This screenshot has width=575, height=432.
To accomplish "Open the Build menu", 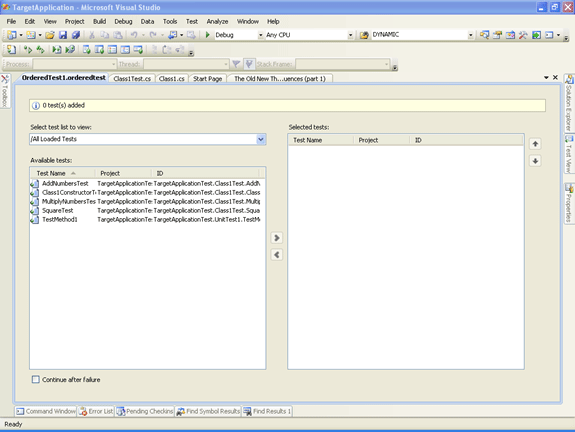I will click(x=99, y=21).
